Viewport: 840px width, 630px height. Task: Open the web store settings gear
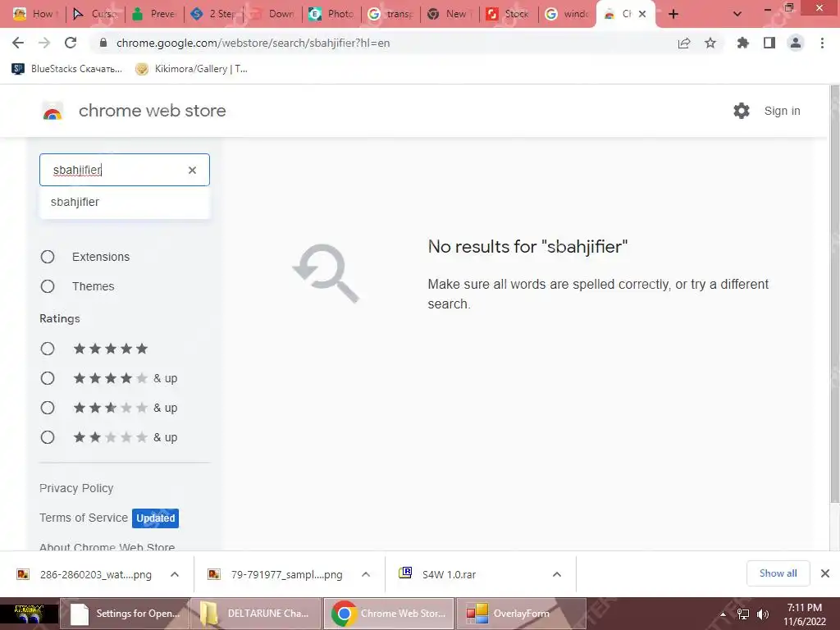point(742,111)
